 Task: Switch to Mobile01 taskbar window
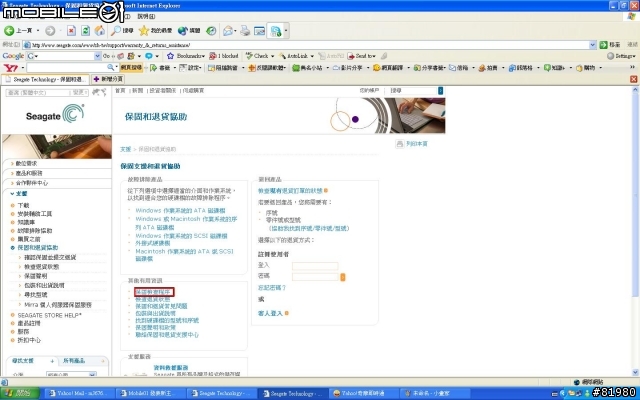pyautogui.click(x=150, y=393)
